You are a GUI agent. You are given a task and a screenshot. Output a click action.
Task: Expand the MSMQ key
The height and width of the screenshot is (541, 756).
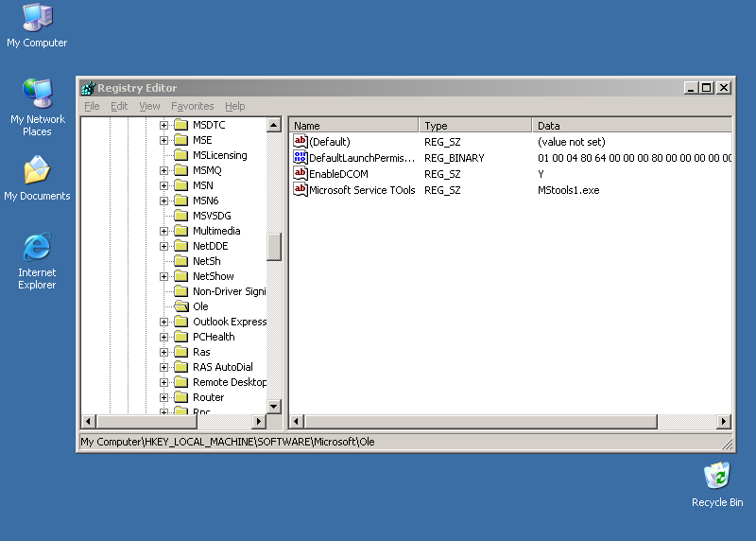coord(163,171)
